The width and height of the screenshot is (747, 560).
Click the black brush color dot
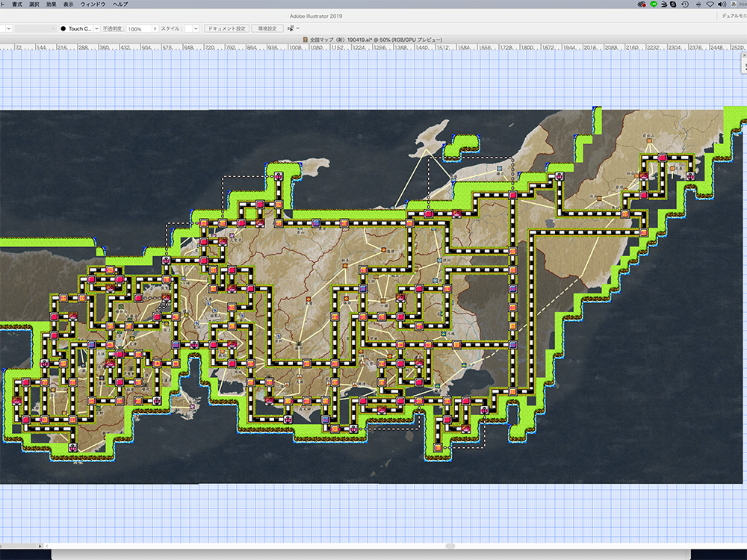point(63,28)
